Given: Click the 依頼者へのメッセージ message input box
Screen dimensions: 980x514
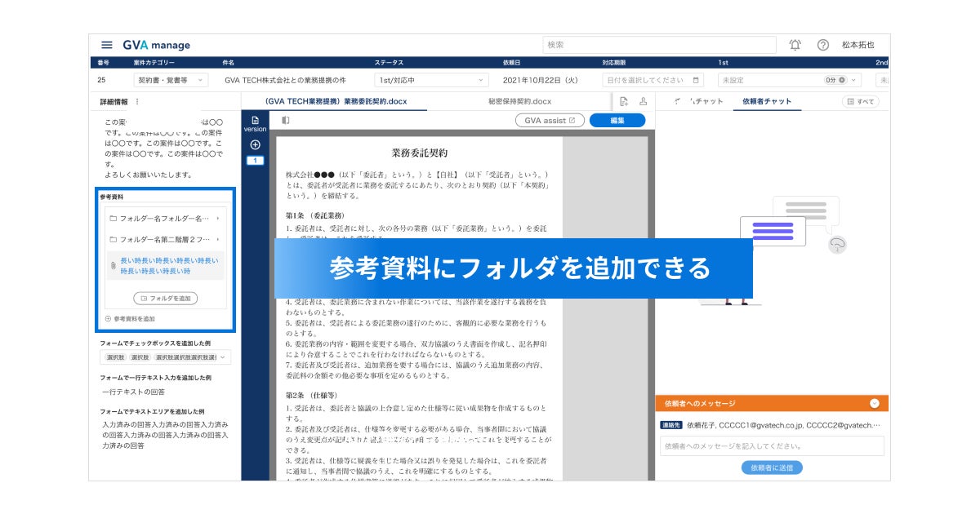Looking at the screenshot, I should pyautogui.click(x=772, y=445).
